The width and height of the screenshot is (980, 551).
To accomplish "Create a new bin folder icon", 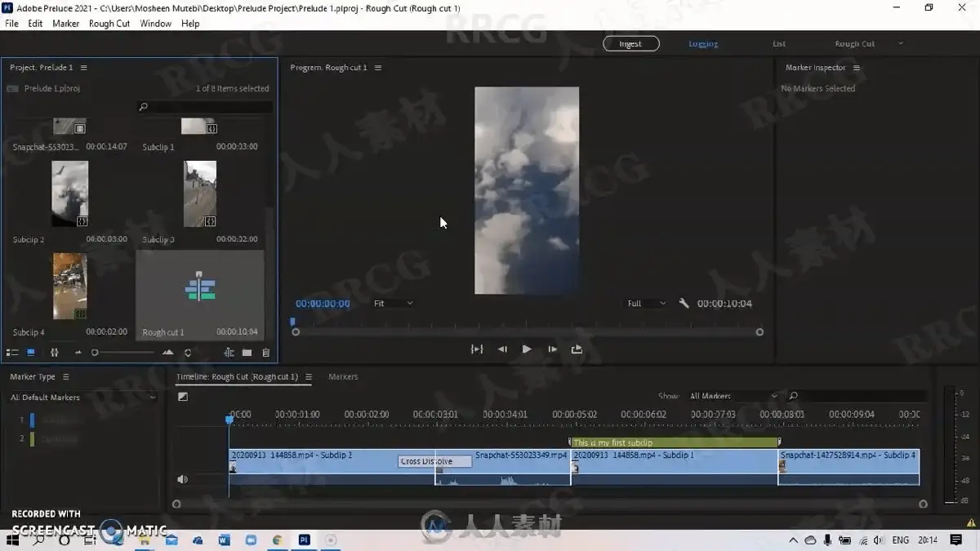I will pyautogui.click(x=247, y=353).
